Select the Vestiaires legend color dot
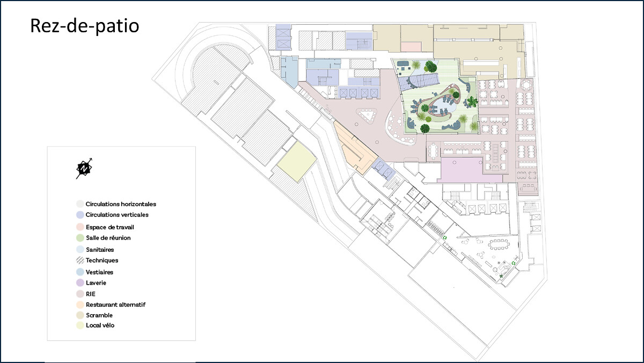The width and height of the screenshot is (644, 363). click(79, 272)
